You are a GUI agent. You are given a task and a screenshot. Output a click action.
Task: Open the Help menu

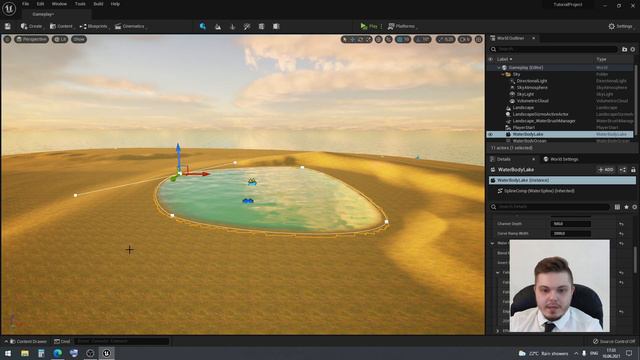(115, 4)
